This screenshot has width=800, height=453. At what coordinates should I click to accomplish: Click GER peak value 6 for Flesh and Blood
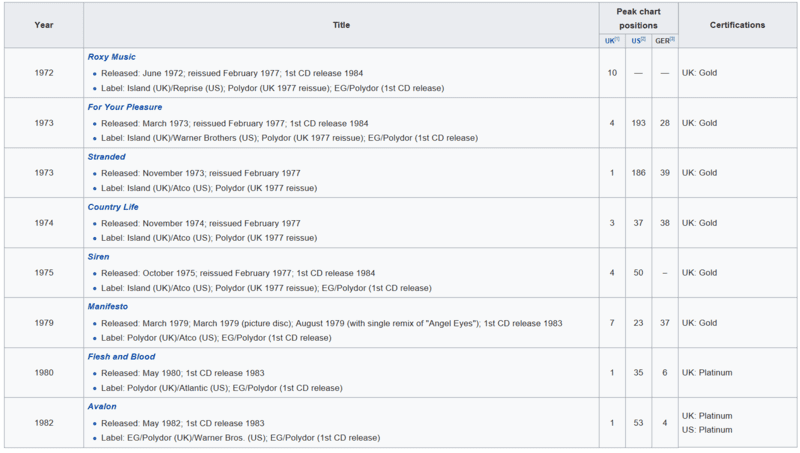(x=665, y=373)
